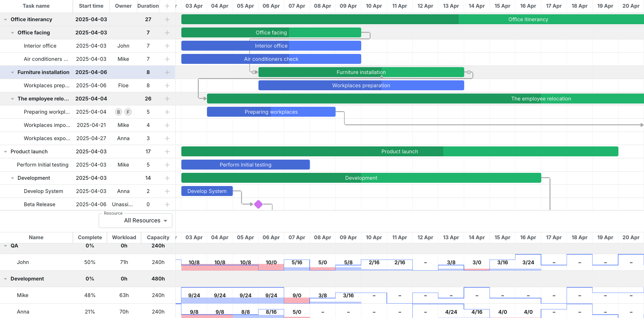Screen dimensions: 644x318
Task: Add subtask to Furniture installation row
Action: pos(167,72)
